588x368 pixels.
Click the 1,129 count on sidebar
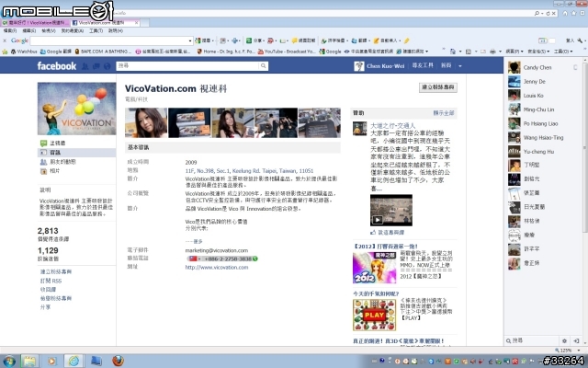click(x=48, y=250)
